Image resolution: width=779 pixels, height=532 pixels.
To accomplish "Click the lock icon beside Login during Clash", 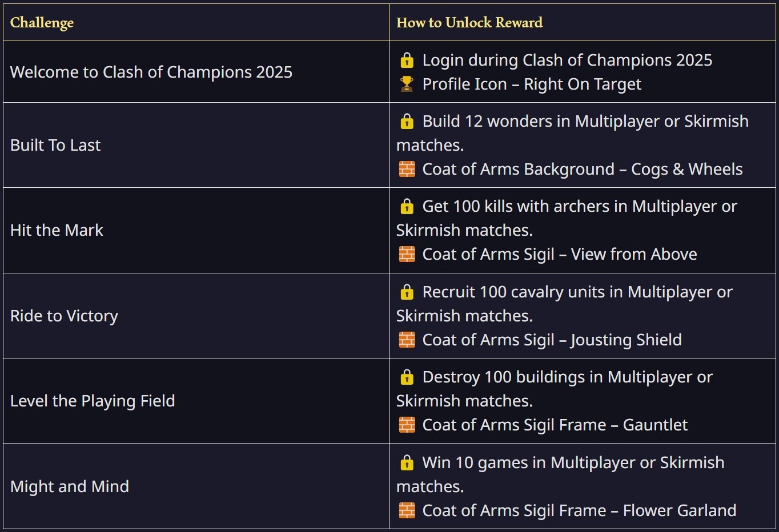I will (x=407, y=61).
